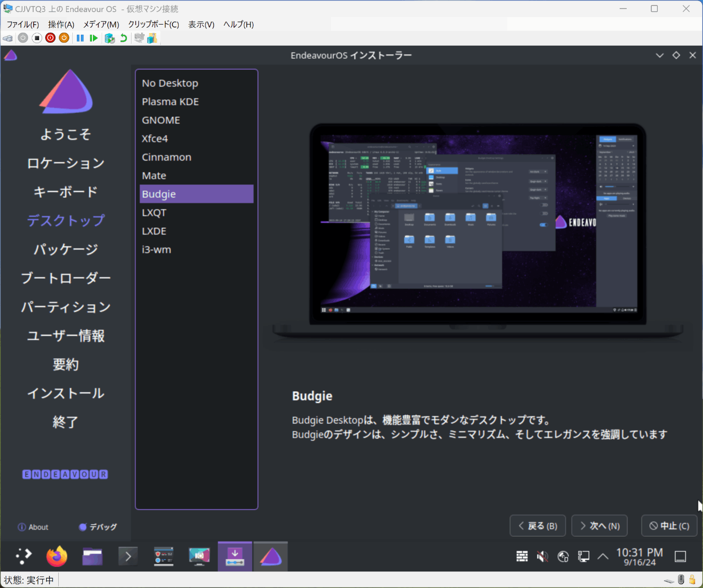Open the クリップボード(C) menu
Screen dimensions: 703x588
pos(154,24)
